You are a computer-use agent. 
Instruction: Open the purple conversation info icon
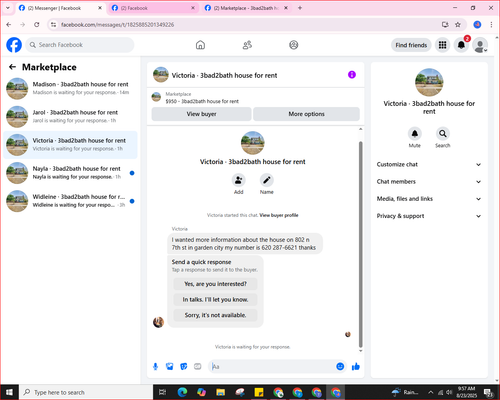pos(352,75)
